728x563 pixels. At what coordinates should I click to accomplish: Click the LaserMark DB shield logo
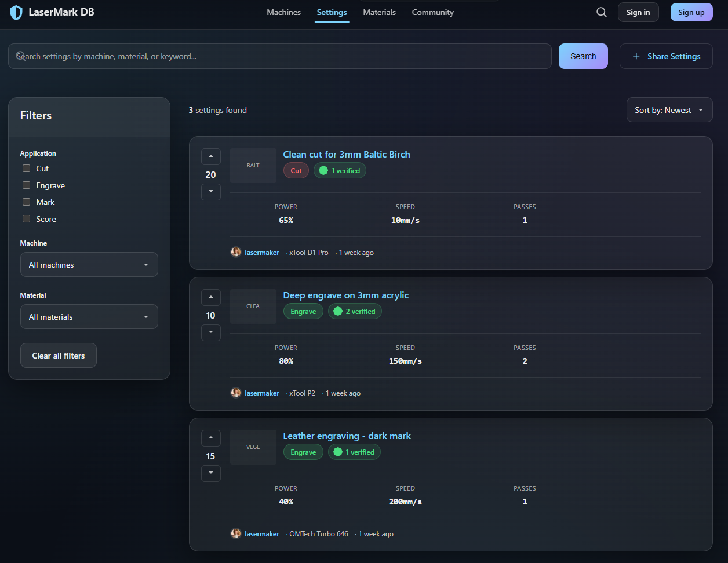16,12
